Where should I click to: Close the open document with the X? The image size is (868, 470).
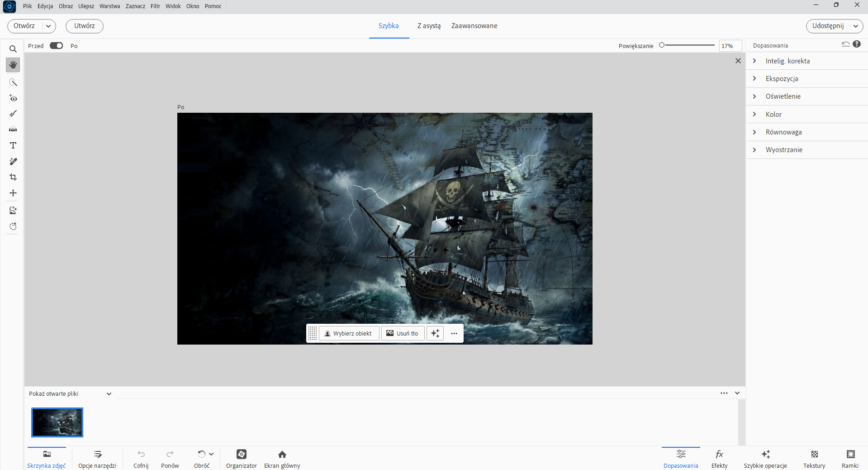pyautogui.click(x=738, y=61)
